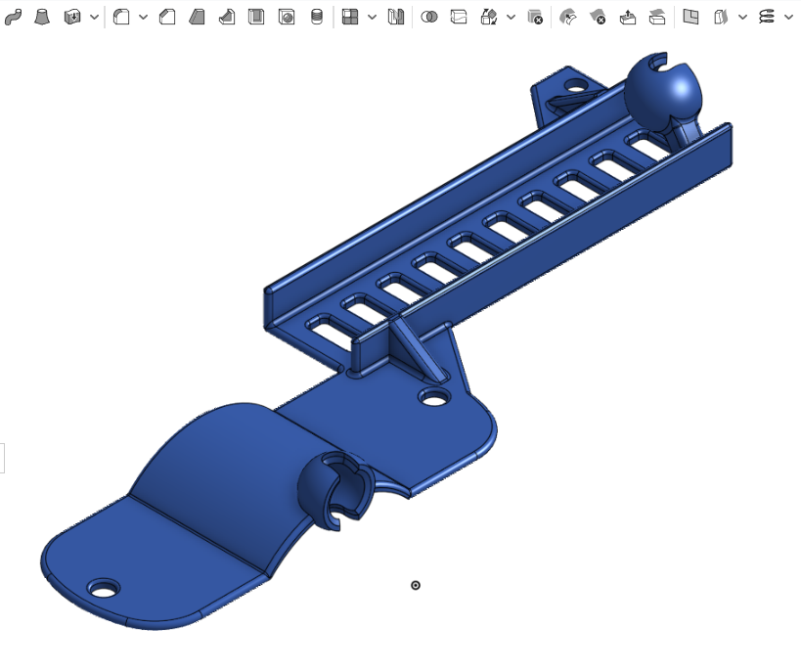Select the Mirror tool
This screenshot has width=801, height=672.
tap(396, 17)
